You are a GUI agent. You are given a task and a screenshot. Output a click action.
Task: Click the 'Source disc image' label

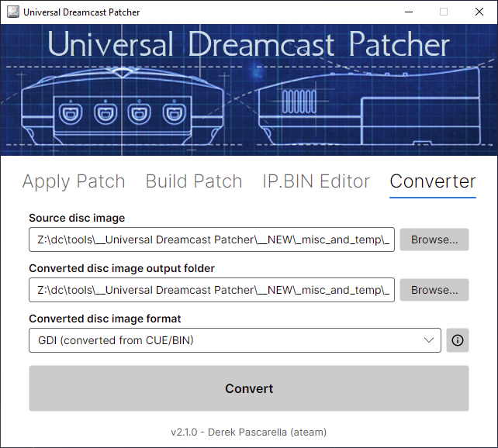pyautogui.click(x=77, y=218)
